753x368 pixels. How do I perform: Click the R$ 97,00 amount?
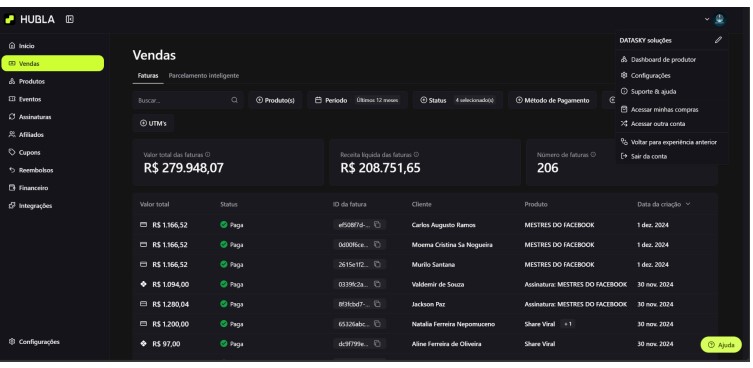point(166,344)
